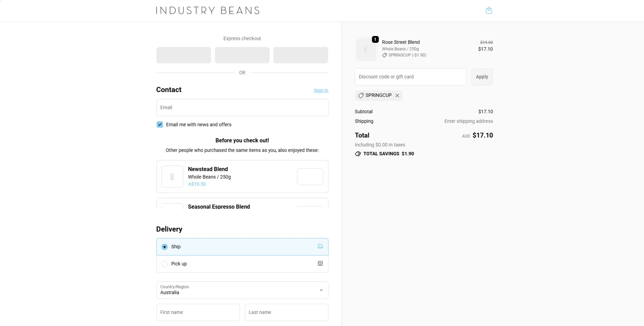Click the Including $0.00 in taxes text
This screenshot has height=326, width=644.
click(380, 145)
